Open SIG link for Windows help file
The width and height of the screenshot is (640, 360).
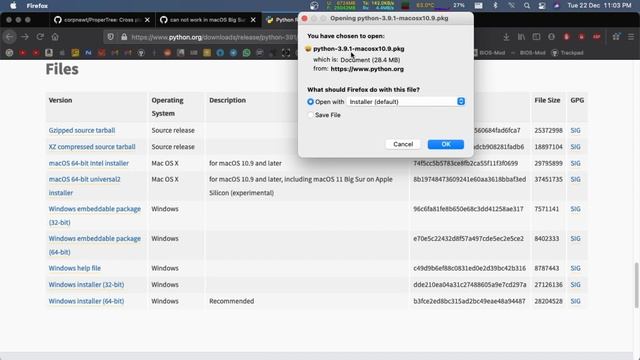click(575, 268)
